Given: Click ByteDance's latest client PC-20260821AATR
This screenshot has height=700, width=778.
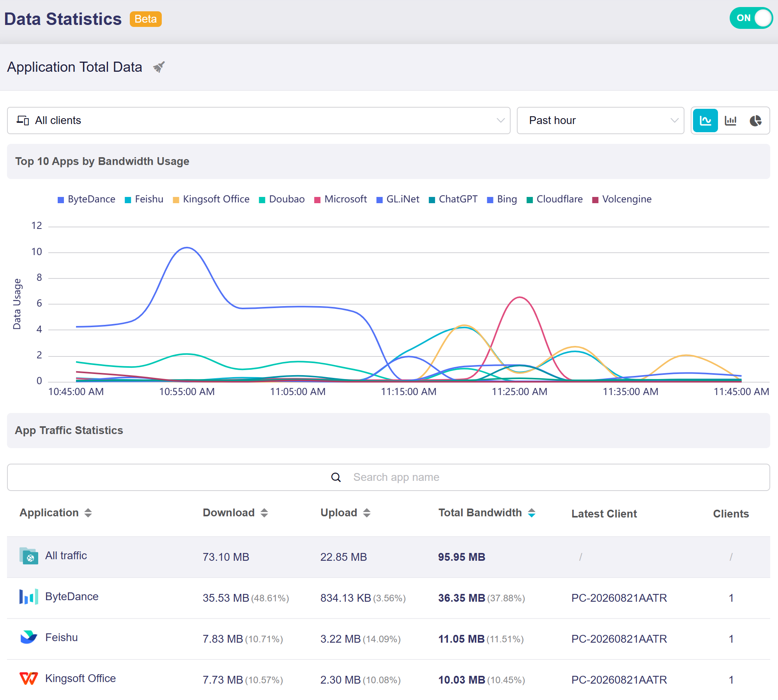Looking at the screenshot, I should click(x=619, y=598).
